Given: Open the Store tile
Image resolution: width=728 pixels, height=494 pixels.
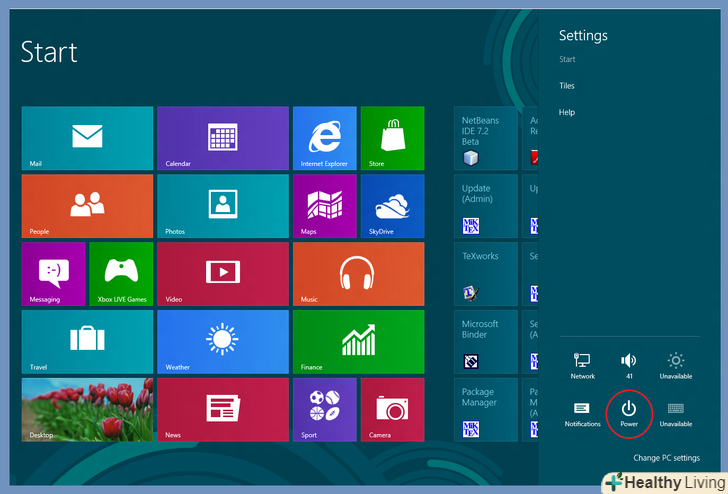Looking at the screenshot, I should (392, 138).
